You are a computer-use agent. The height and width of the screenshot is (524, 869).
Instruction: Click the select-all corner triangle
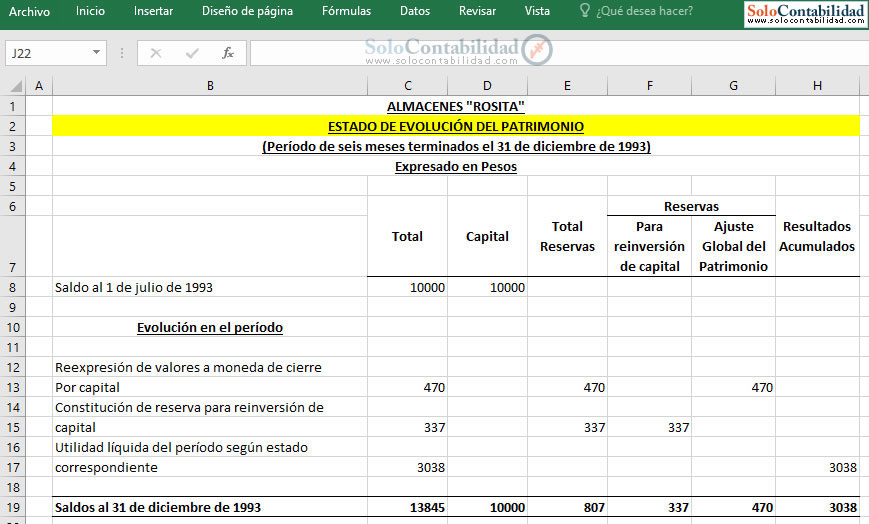point(13,86)
